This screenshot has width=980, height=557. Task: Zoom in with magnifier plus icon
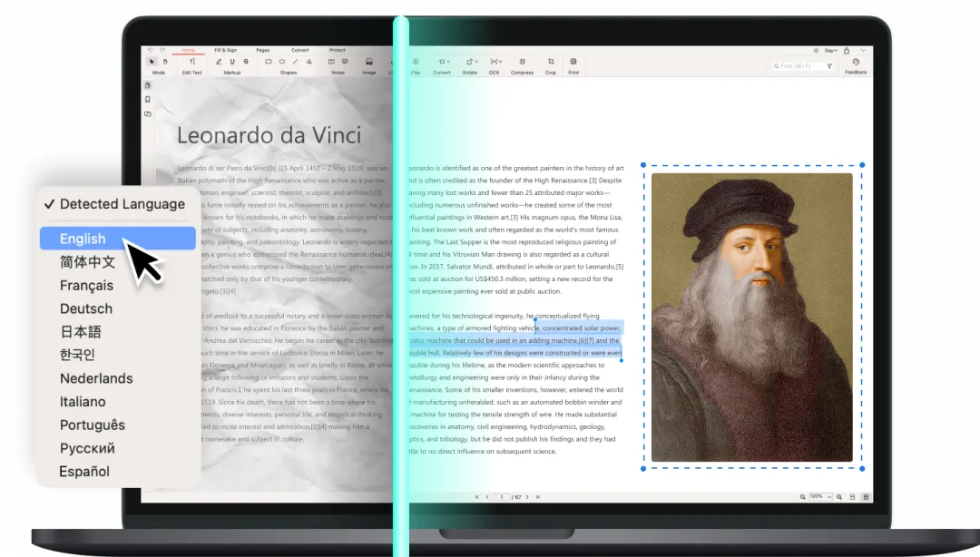pos(839,497)
